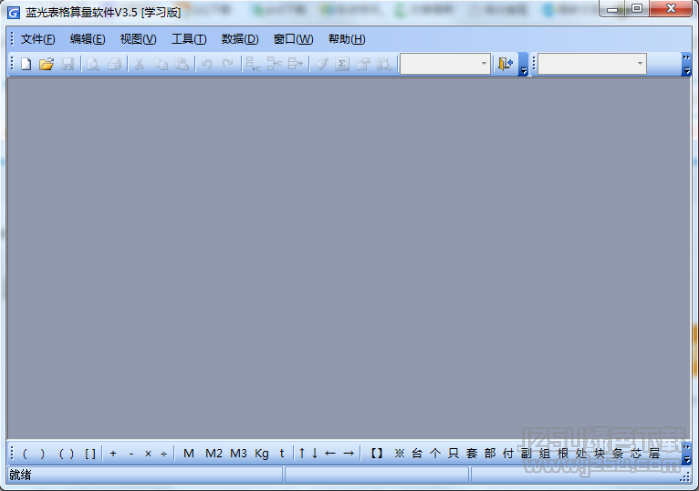This screenshot has width=699, height=491.
Task: Open the first toolbar combo box
Action: point(445,64)
